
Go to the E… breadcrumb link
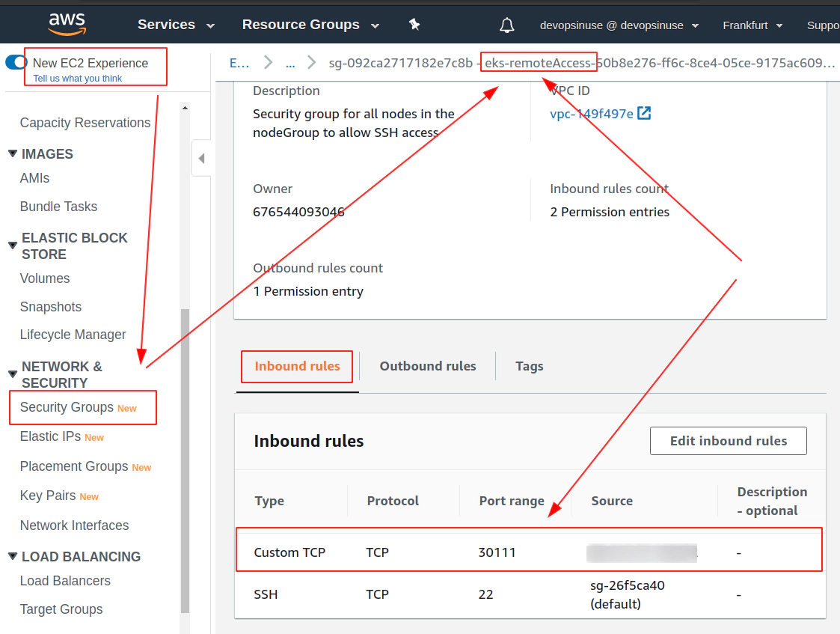tap(239, 63)
